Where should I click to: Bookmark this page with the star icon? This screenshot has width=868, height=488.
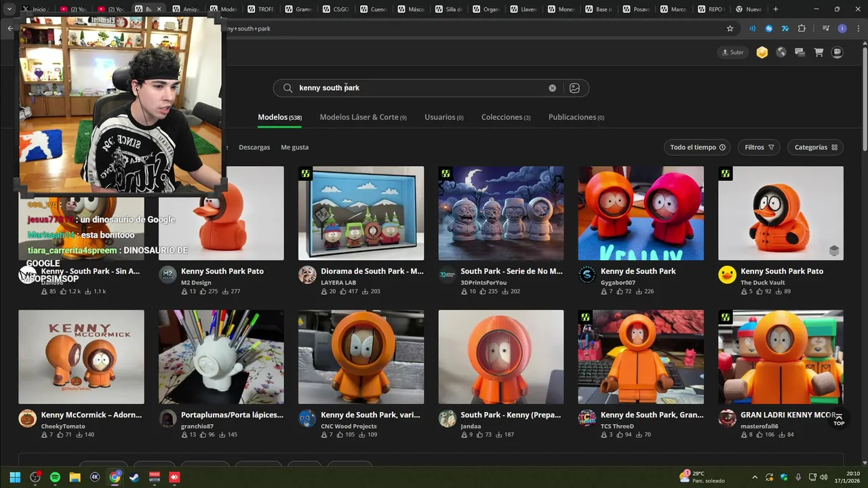pos(730,28)
